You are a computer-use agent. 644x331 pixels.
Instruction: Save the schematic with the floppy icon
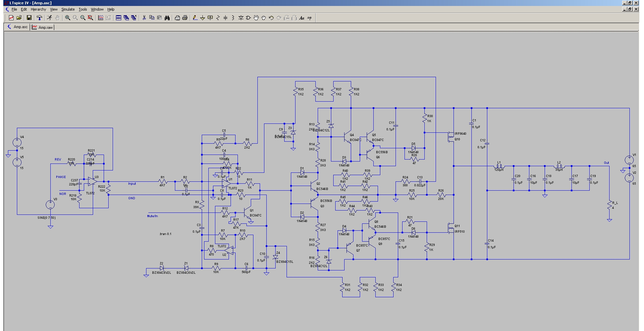click(29, 18)
